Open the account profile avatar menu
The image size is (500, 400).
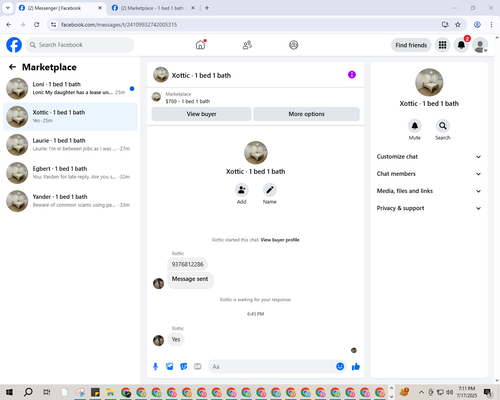480,45
